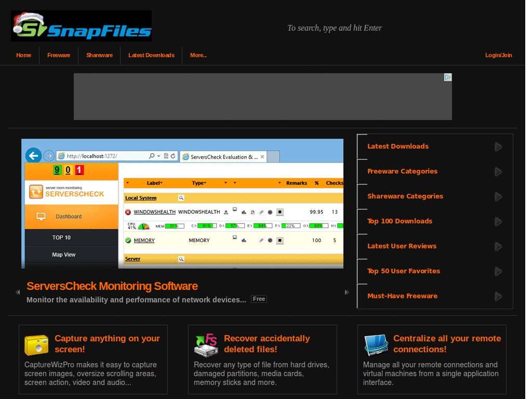Click arrow beside Top 50 User Favorites
The height and width of the screenshot is (399, 532).
coord(498,271)
